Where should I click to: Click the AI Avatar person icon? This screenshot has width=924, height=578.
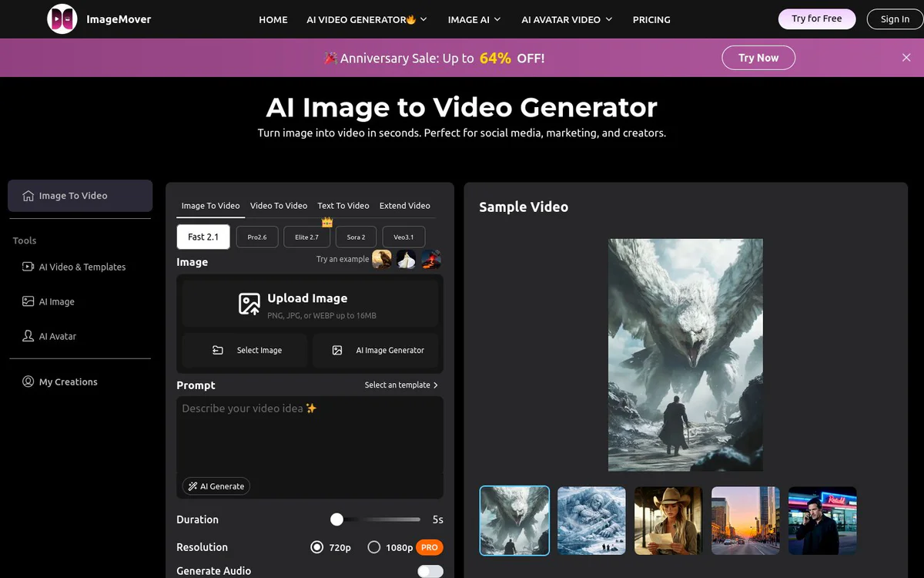28,336
